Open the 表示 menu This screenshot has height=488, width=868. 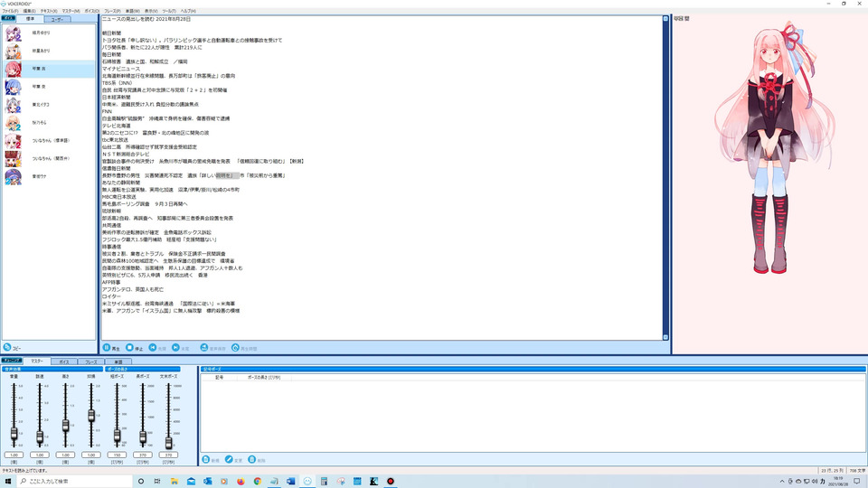point(151,11)
